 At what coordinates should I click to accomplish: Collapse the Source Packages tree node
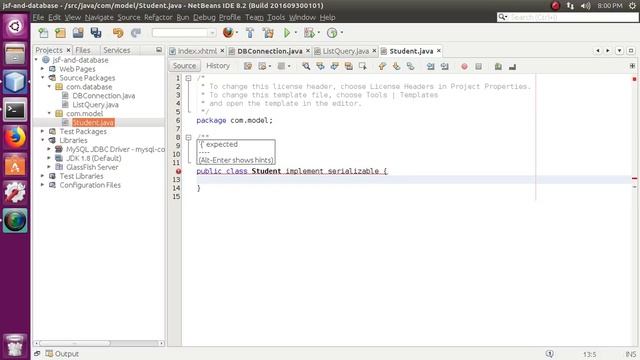coord(42,78)
